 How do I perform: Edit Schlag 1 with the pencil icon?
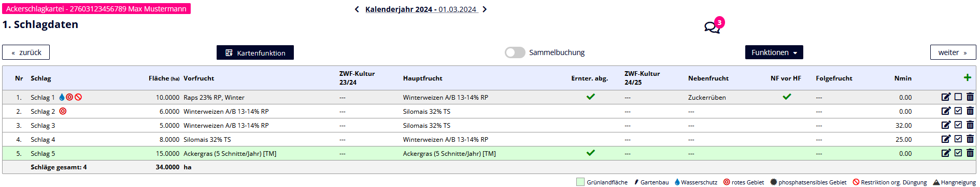pos(946,97)
